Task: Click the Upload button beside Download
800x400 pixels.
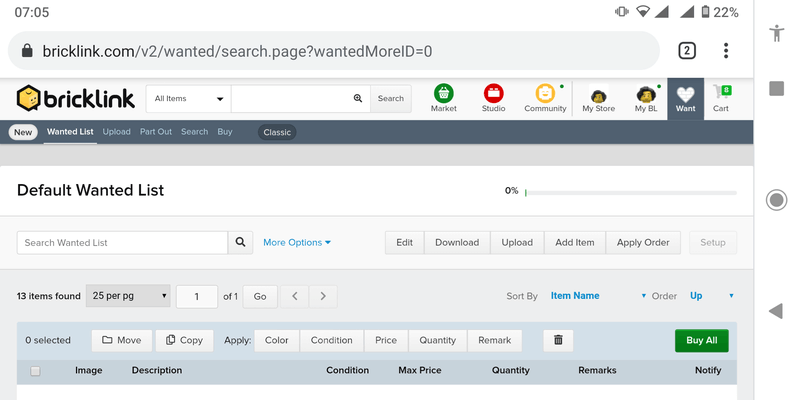Action: click(517, 242)
